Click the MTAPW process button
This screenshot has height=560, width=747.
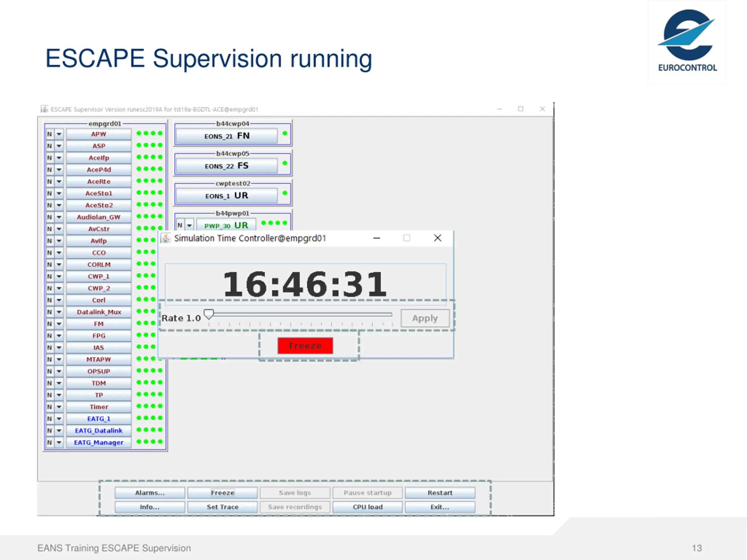coord(99,359)
